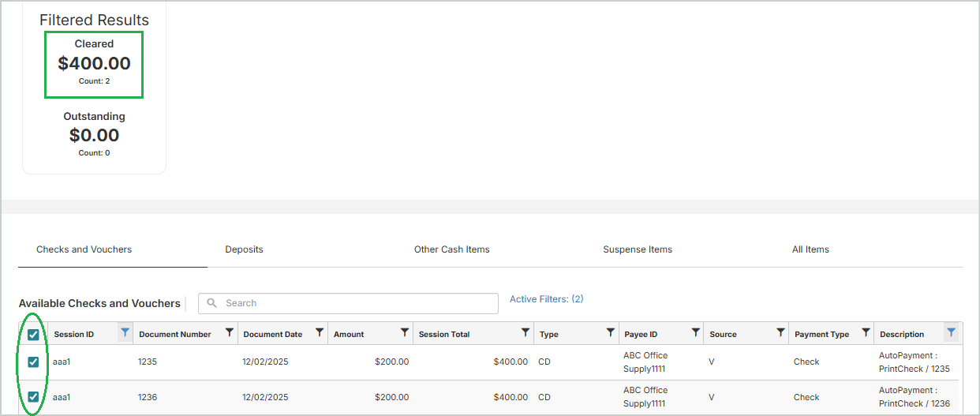
Task: Open the Description column active filter icon
Action: click(951, 333)
